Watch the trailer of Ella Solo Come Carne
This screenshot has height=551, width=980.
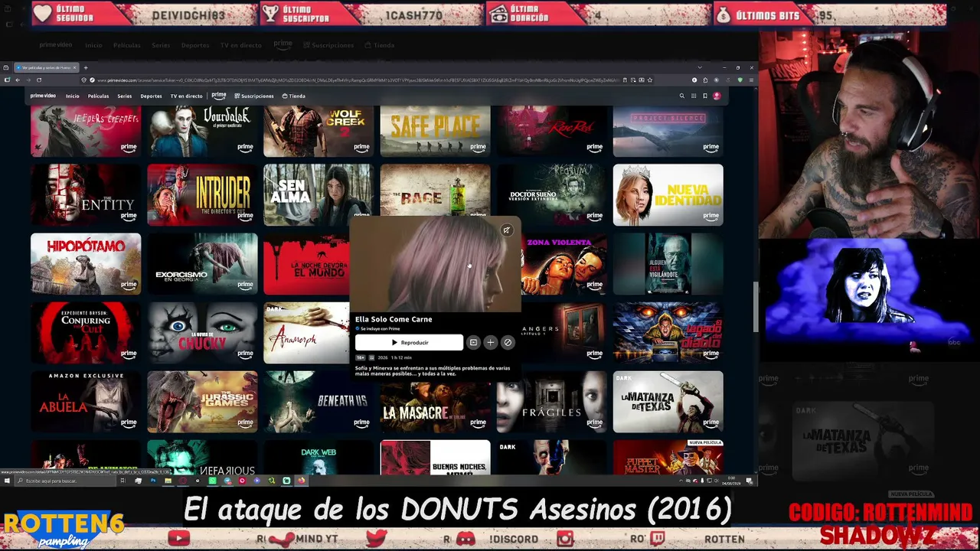pos(473,343)
